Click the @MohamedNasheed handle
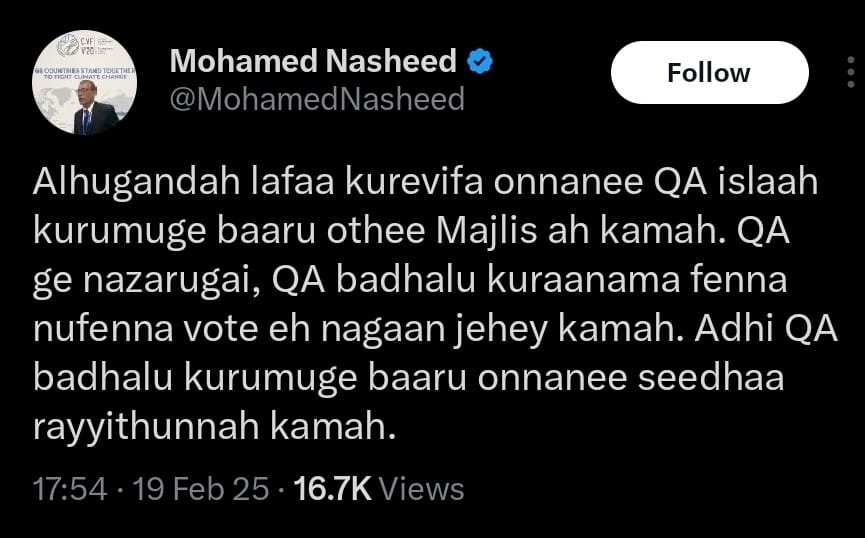Screen dimensions: 865x538 pyautogui.click(x=317, y=99)
